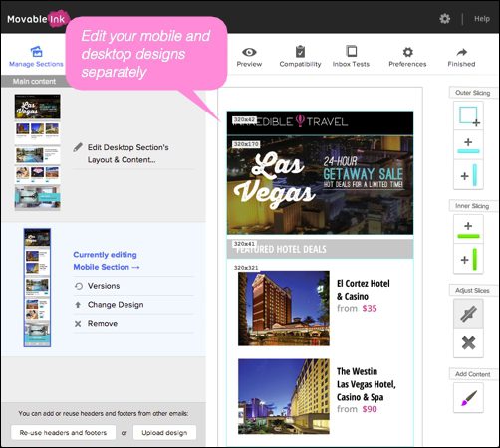Click the $35 price text
The image size is (500, 448).
click(x=370, y=309)
